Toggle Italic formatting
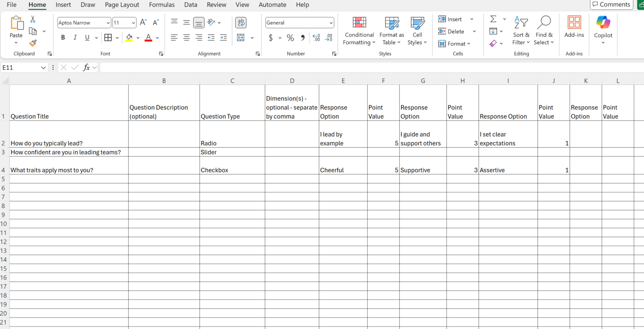Viewport: 644px width, 329px height. pyautogui.click(x=75, y=38)
